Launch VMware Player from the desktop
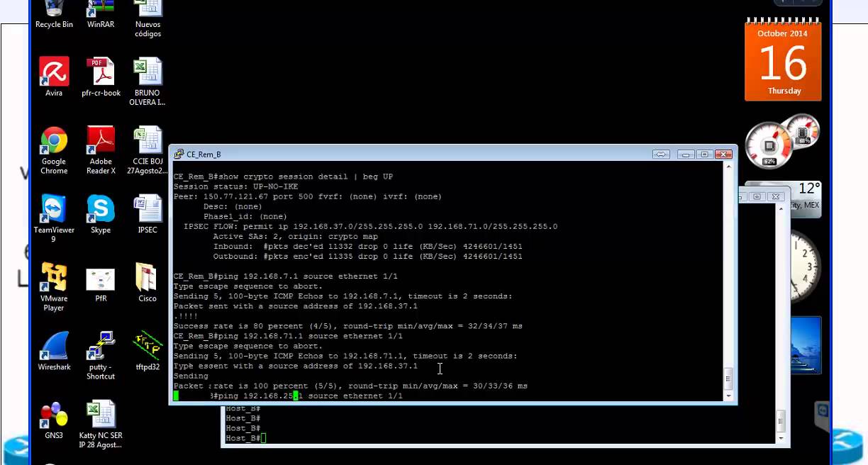Image resolution: width=868 pixels, height=465 pixels. (x=54, y=287)
